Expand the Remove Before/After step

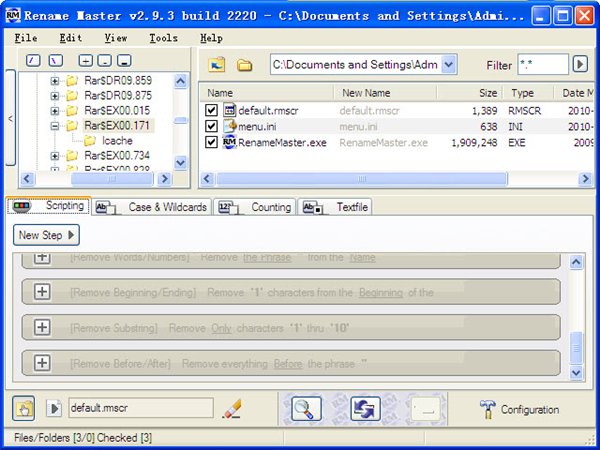[42, 362]
